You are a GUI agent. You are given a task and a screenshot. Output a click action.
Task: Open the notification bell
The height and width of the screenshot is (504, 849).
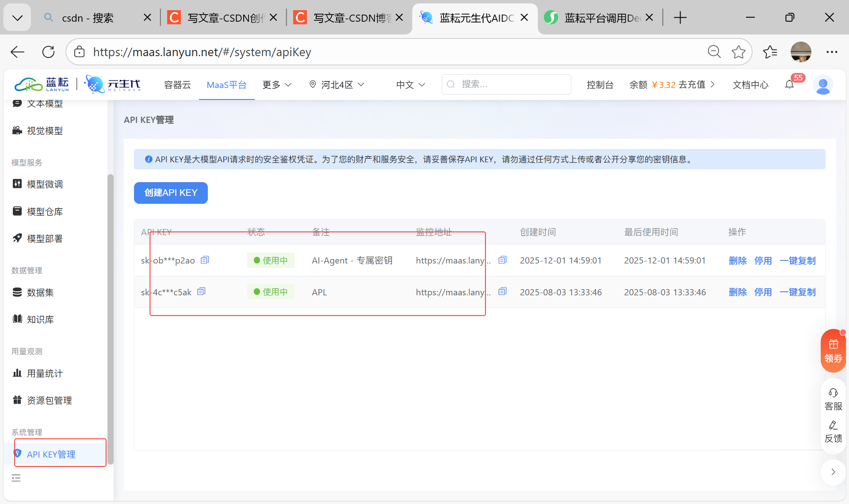790,84
